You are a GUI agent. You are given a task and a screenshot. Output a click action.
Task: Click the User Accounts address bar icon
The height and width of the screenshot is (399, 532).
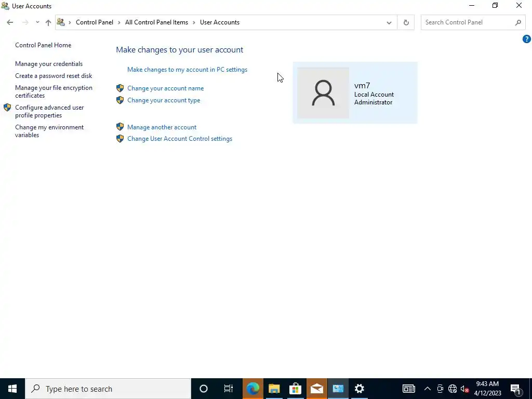click(x=61, y=22)
